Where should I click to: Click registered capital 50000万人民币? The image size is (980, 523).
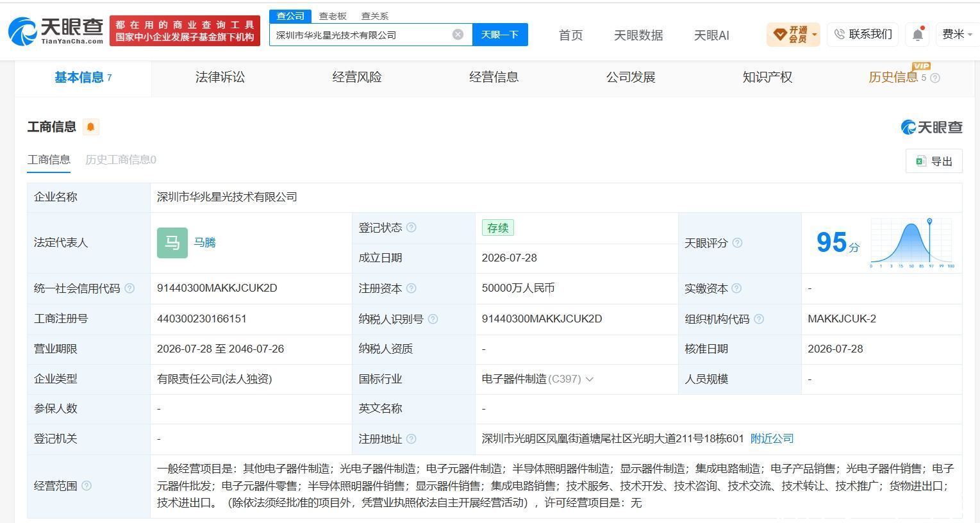tap(518, 288)
